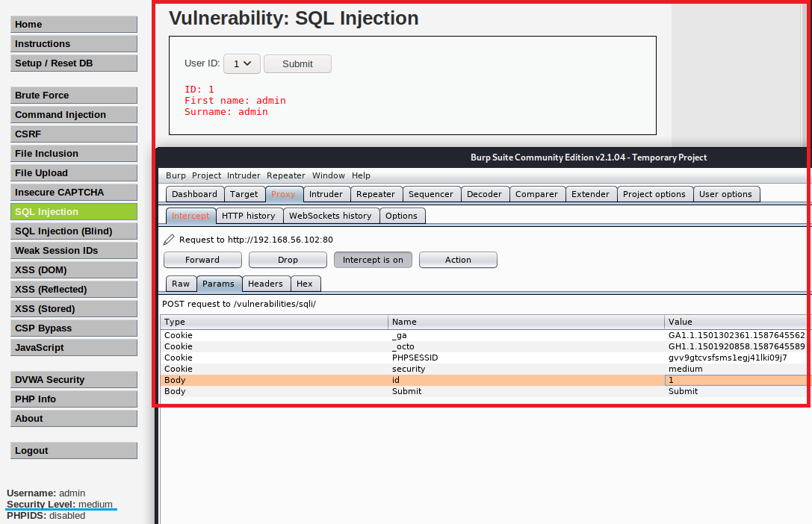
Task: Click the Value column header
Action: (737, 322)
